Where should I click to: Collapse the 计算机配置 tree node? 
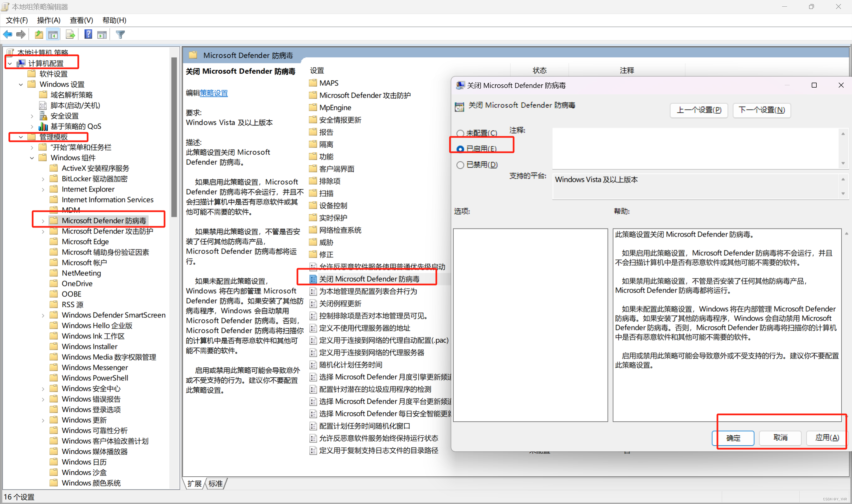pos(10,64)
